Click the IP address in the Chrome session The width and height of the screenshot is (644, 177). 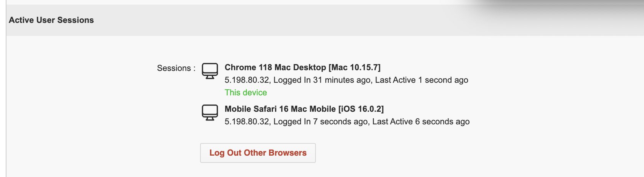[x=247, y=80]
